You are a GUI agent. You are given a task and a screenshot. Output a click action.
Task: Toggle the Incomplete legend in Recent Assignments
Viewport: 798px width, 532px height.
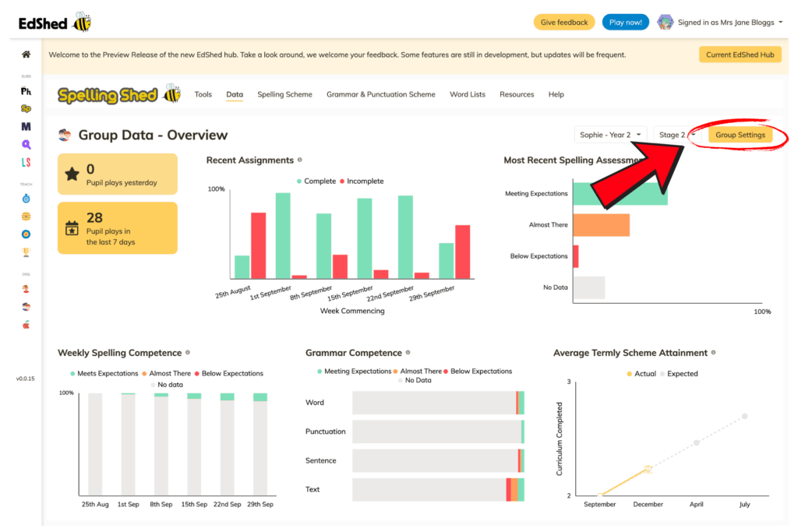click(360, 181)
